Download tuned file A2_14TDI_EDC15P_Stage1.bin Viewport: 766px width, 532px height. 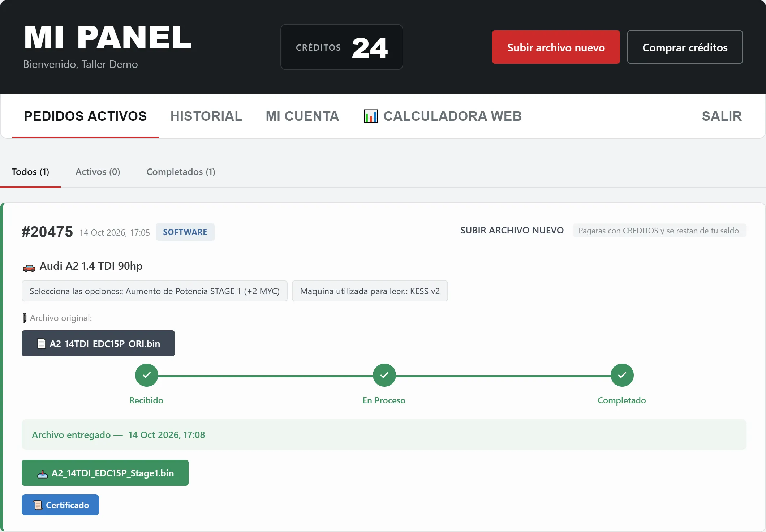coord(105,473)
